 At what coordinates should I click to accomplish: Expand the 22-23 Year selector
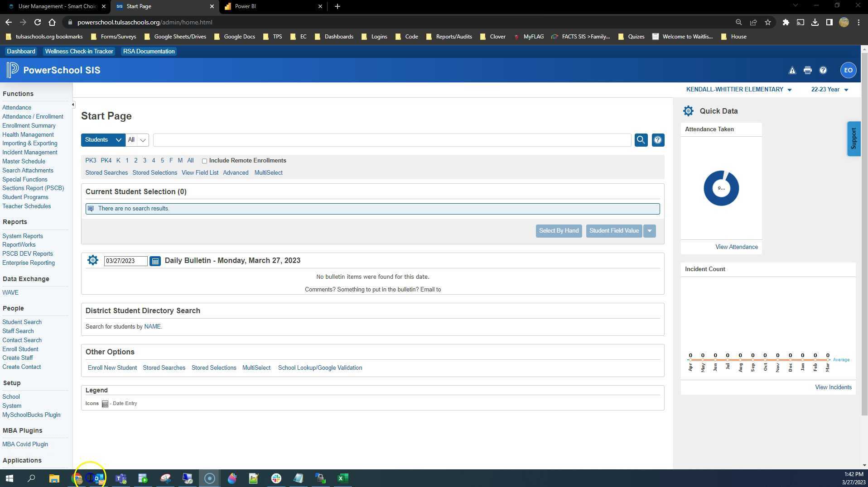click(x=829, y=89)
